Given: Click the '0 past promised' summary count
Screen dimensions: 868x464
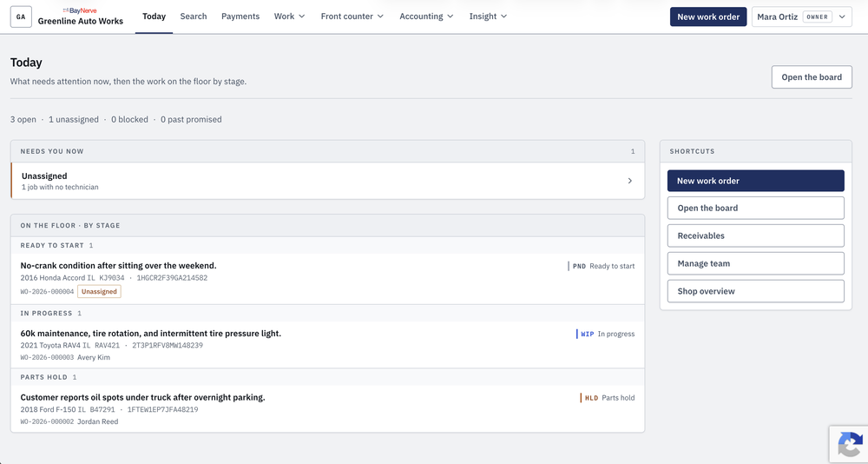Looking at the screenshot, I should [191, 119].
